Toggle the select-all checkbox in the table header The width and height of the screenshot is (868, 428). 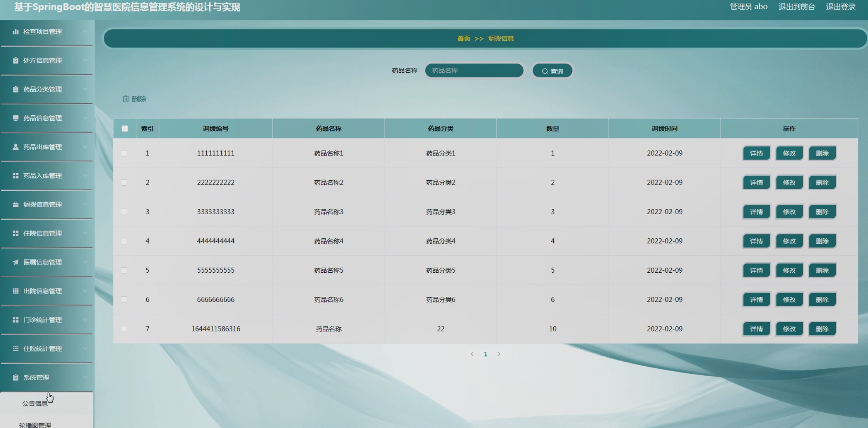tap(125, 128)
